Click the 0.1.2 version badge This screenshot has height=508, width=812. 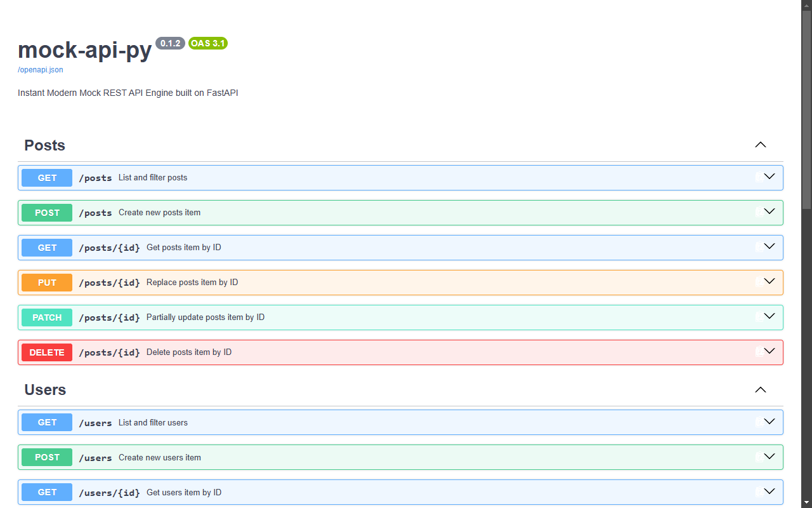(170, 43)
